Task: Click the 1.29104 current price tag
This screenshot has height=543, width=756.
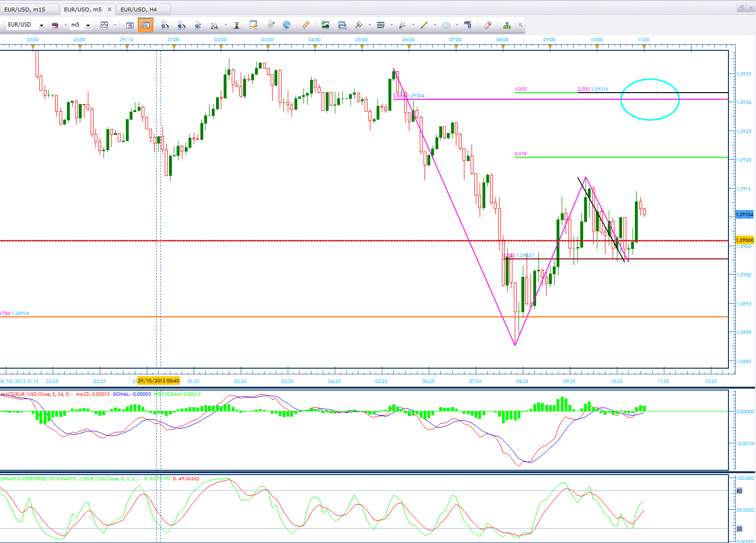Action: coord(745,215)
